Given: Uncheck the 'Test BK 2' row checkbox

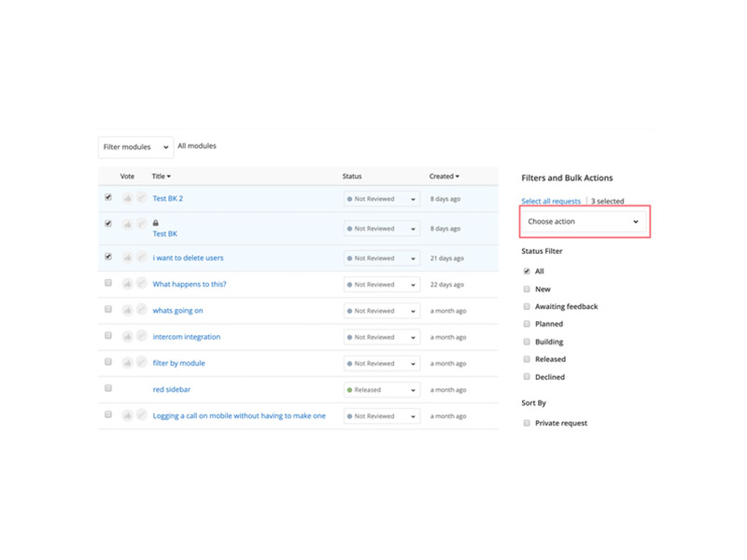Looking at the screenshot, I should coord(108,198).
